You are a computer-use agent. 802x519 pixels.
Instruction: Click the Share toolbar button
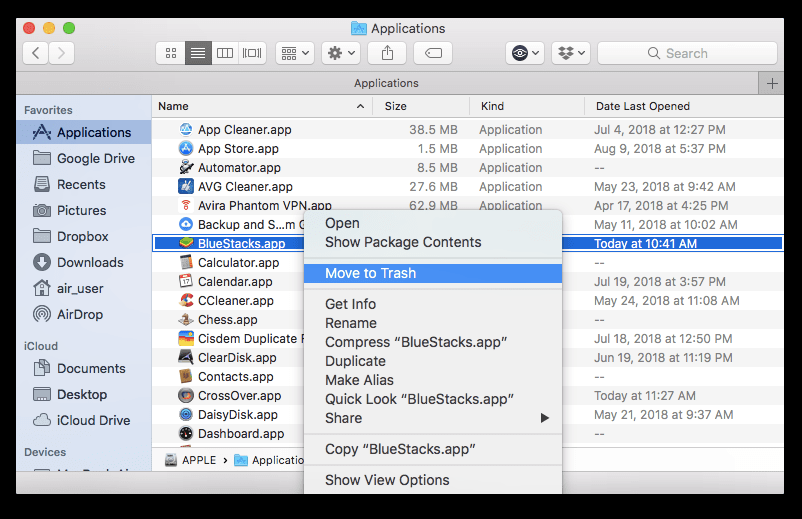pyautogui.click(x=387, y=53)
